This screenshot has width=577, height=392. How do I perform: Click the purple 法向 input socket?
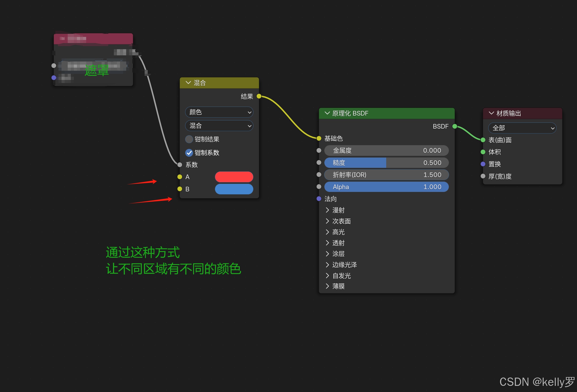[x=319, y=199]
